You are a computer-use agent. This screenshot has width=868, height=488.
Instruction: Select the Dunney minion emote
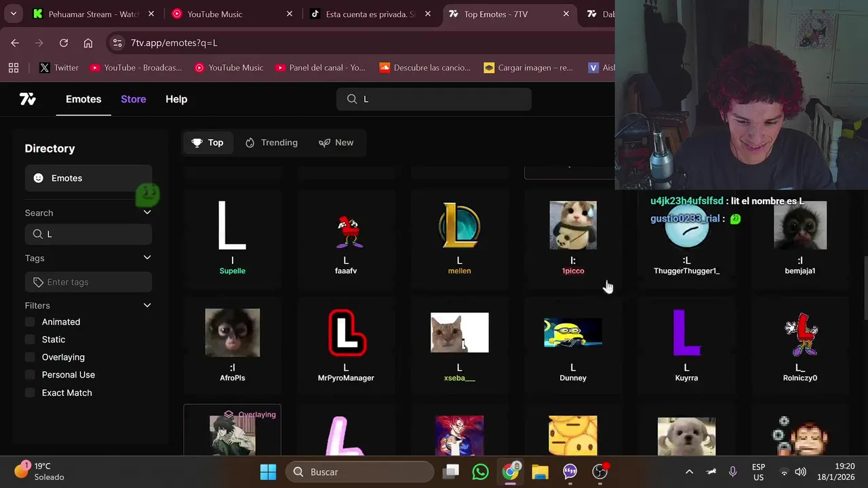coord(573,346)
